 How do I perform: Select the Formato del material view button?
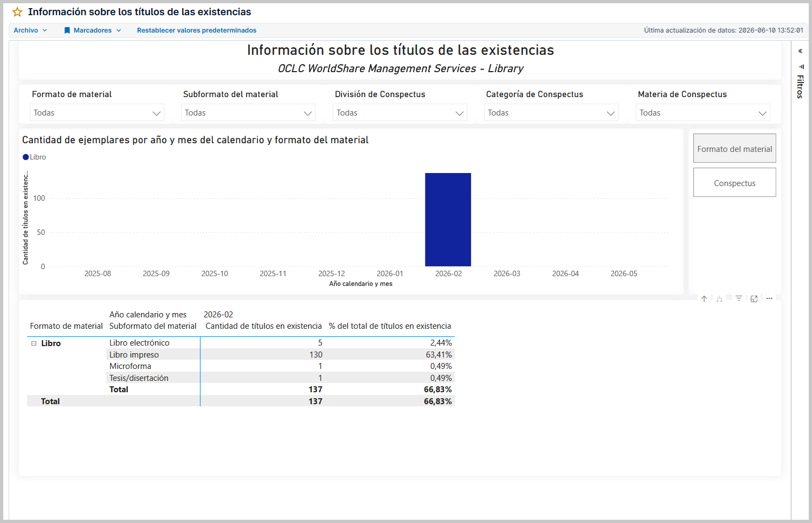pyautogui.click(x=734, y=148)
